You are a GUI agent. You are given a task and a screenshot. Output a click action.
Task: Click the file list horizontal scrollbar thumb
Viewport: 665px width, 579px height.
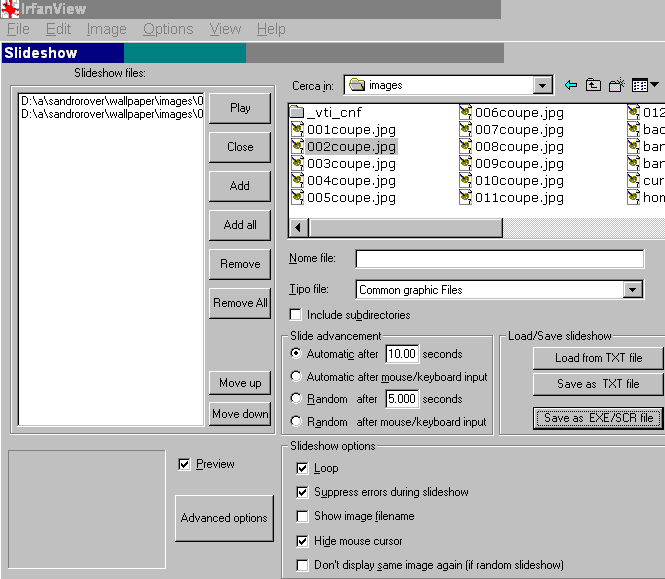(x=406, y=228)
